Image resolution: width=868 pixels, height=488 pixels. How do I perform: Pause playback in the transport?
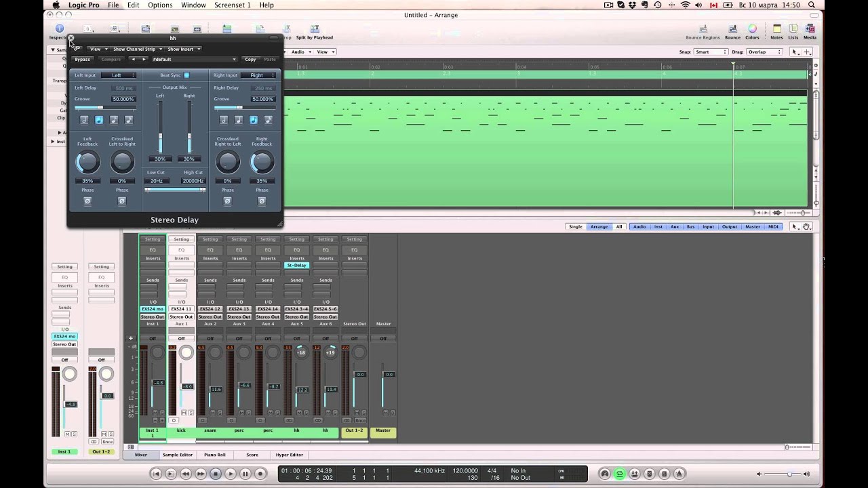(x=245, y=474)
